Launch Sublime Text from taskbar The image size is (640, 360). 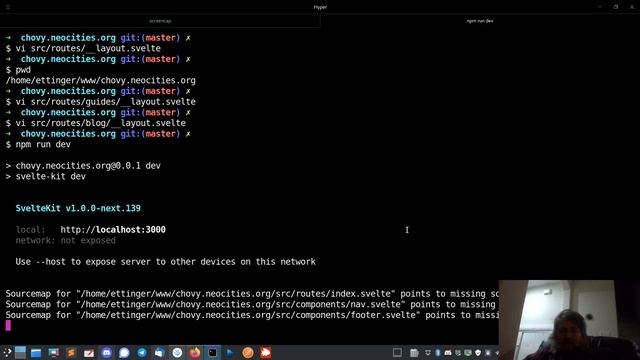pyautogui.click(x=71, y=353)
